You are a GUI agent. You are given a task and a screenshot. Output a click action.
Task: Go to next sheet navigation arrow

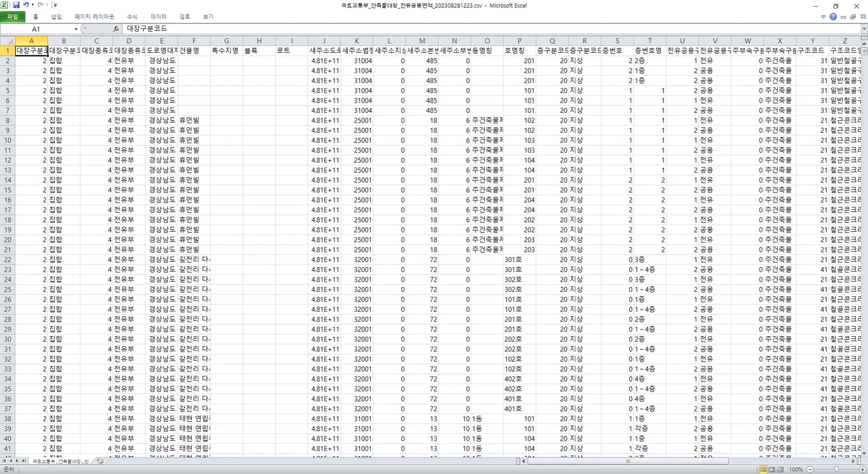[x=18, y=461]
